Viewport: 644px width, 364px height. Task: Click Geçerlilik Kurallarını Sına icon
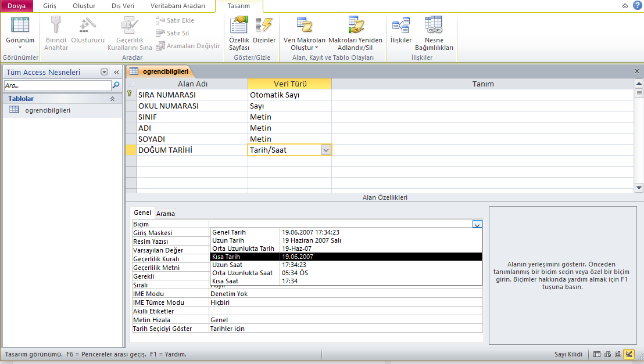coord(130,26)
